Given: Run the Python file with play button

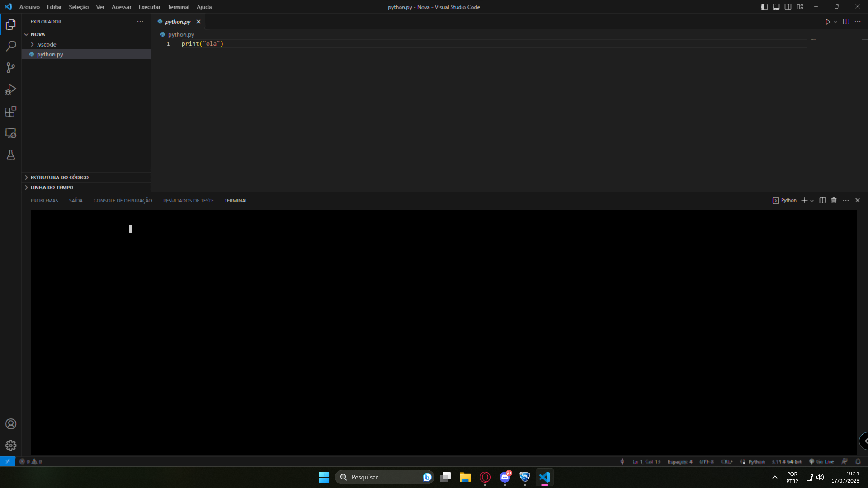Looking at the screenshot, I should pos(828,22).
